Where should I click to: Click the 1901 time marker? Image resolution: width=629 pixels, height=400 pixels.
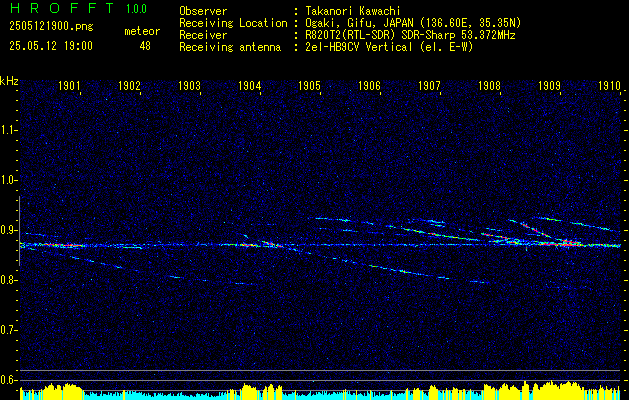pos(69,85)
